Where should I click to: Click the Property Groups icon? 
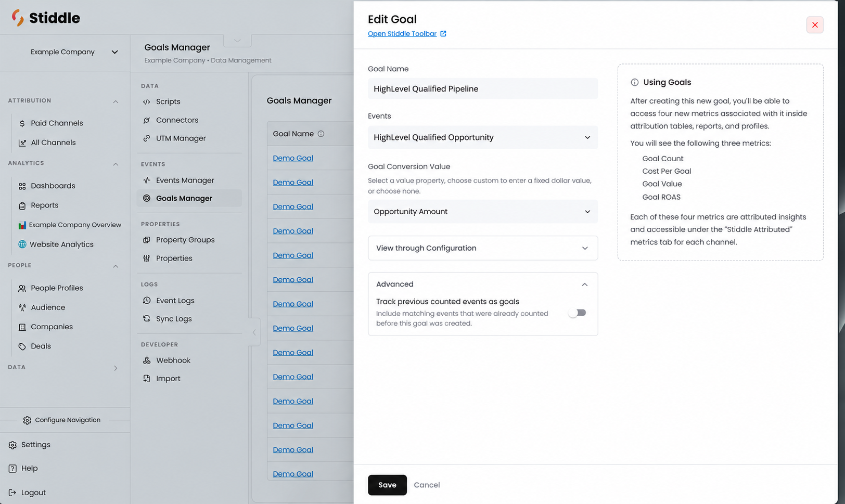click(x=147, y=240)
